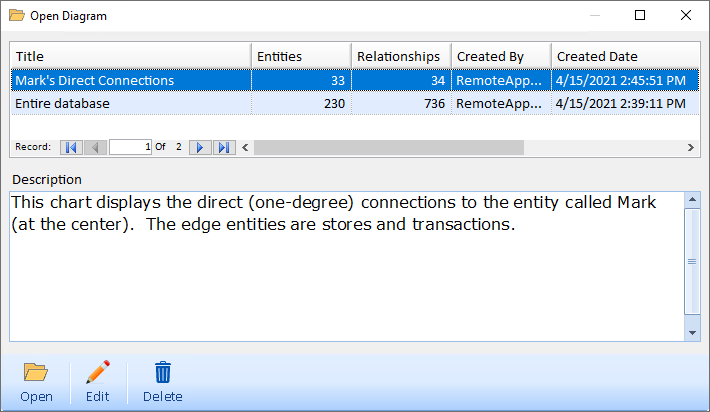Select the Mark's Direct Connections row

[130, 80]
